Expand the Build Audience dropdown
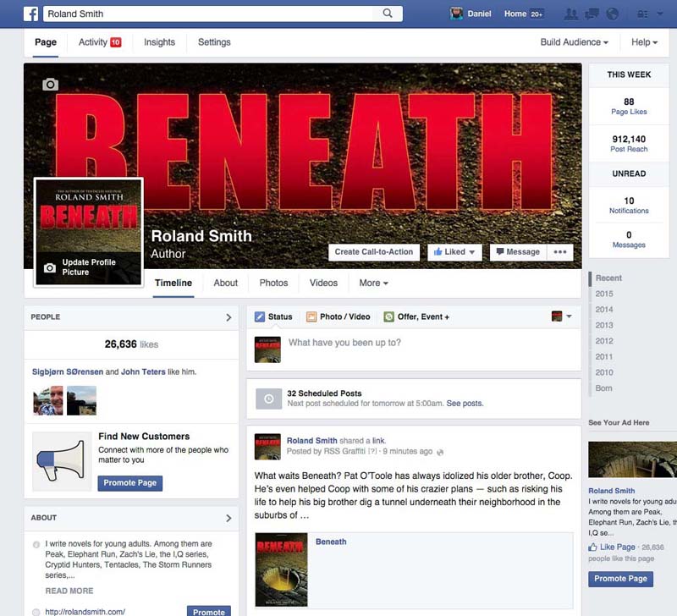Image resolution: width=677 pixels, height=616 pixels. [575, 42]
